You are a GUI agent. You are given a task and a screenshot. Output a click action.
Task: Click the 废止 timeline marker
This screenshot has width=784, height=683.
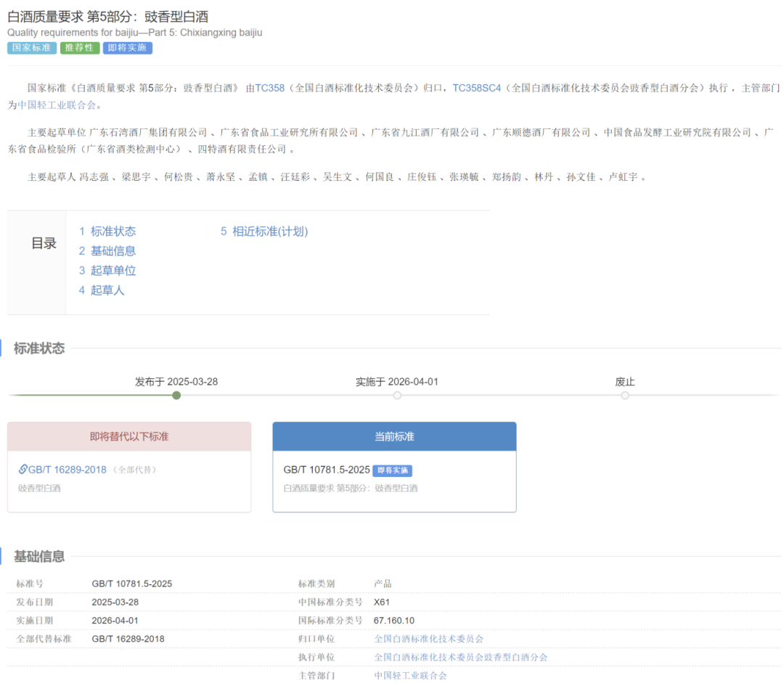coord(625,396)
